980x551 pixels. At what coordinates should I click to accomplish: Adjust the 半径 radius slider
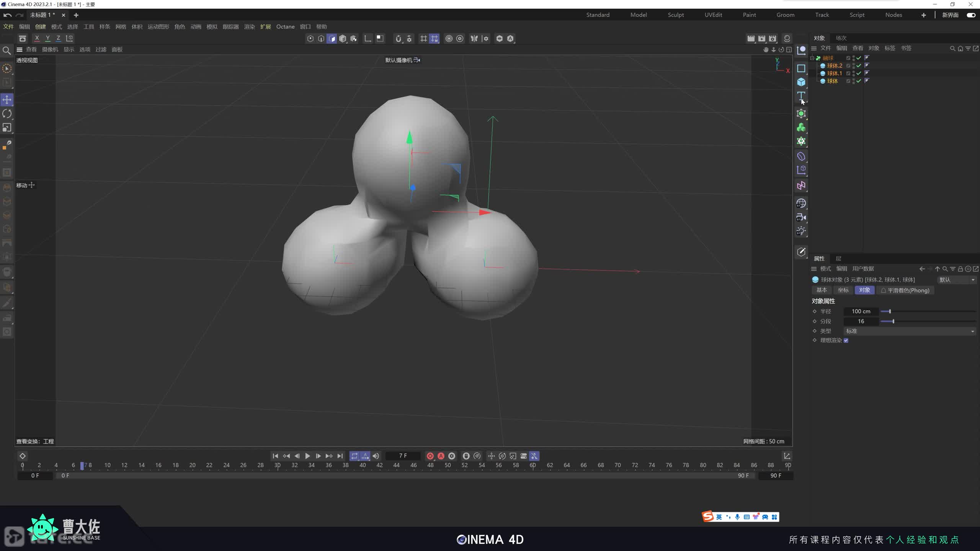click(890, 311)
